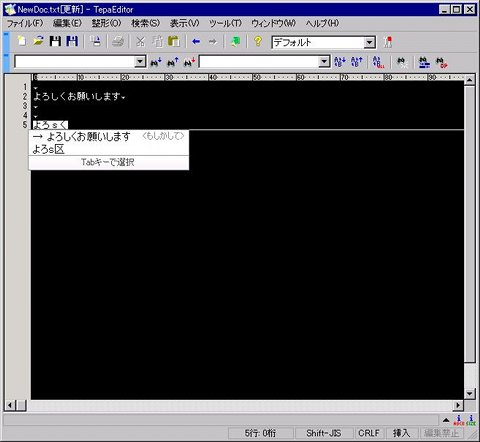Click the vertical scrollbar down arrow
This screenshot has width=480, height=442.
(469, 394)
